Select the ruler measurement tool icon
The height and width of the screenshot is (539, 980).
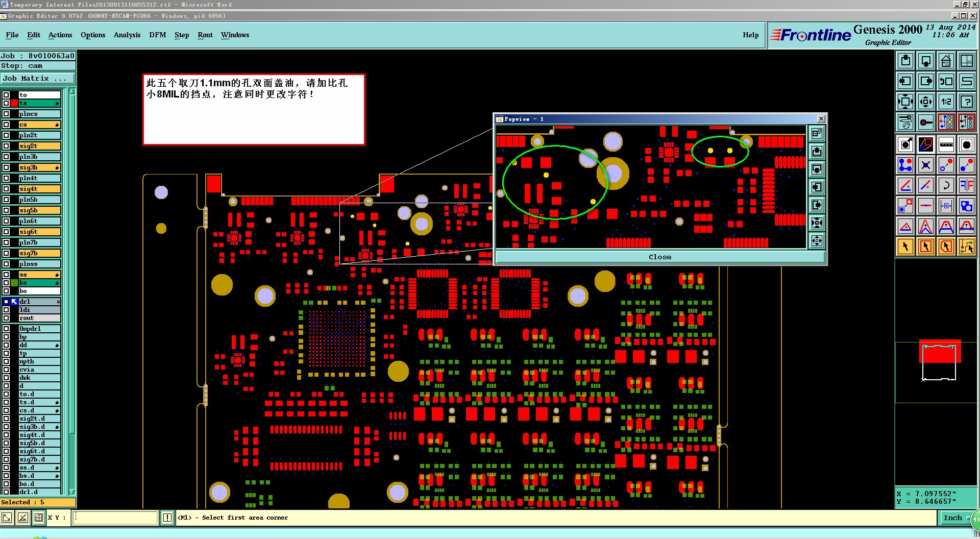[x=946, y=145]
